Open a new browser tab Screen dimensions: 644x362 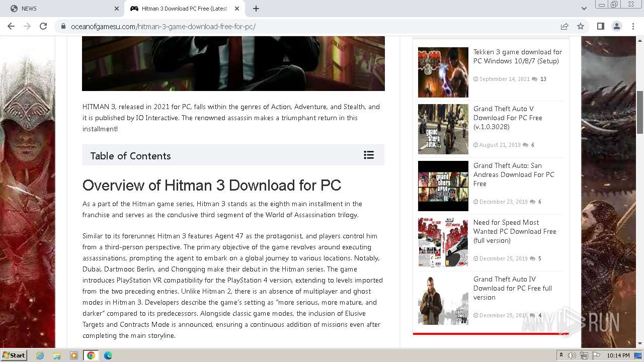[x=256, y=9]
